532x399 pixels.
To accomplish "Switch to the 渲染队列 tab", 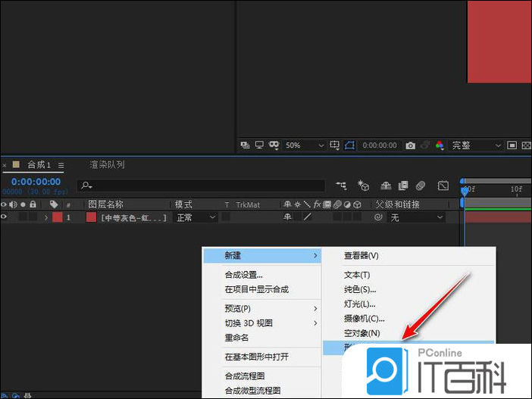I will [107, 165].
